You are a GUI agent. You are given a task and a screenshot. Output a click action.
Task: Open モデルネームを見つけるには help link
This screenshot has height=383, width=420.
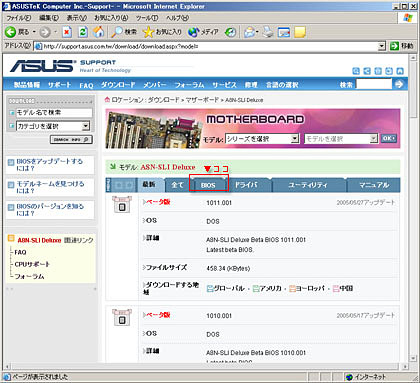pyautogui.click(x=50, y=187)
